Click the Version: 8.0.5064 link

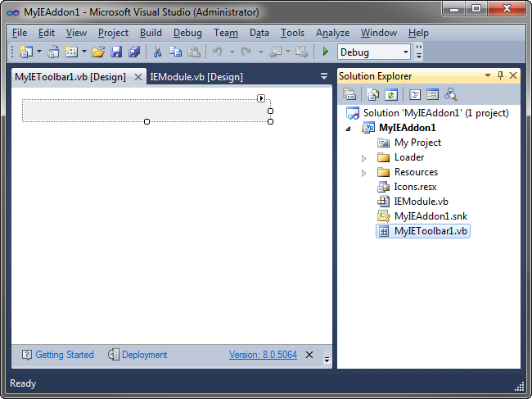[x=263, y=355]
